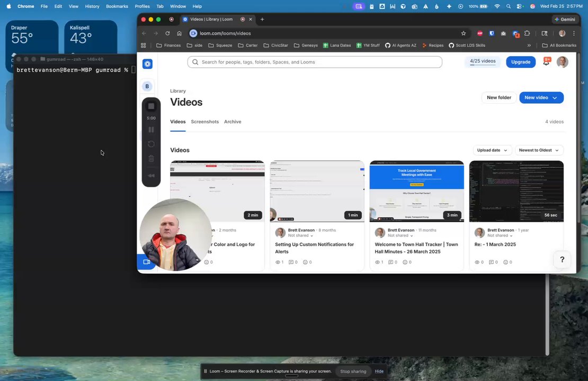
Task: Click the New folder button
Action: click(499, 97)
